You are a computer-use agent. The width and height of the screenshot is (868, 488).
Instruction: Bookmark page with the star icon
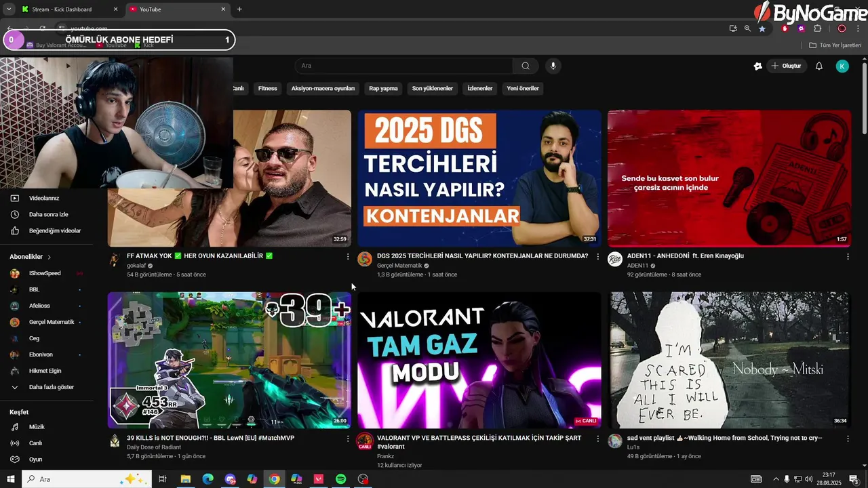click(762, 28)
